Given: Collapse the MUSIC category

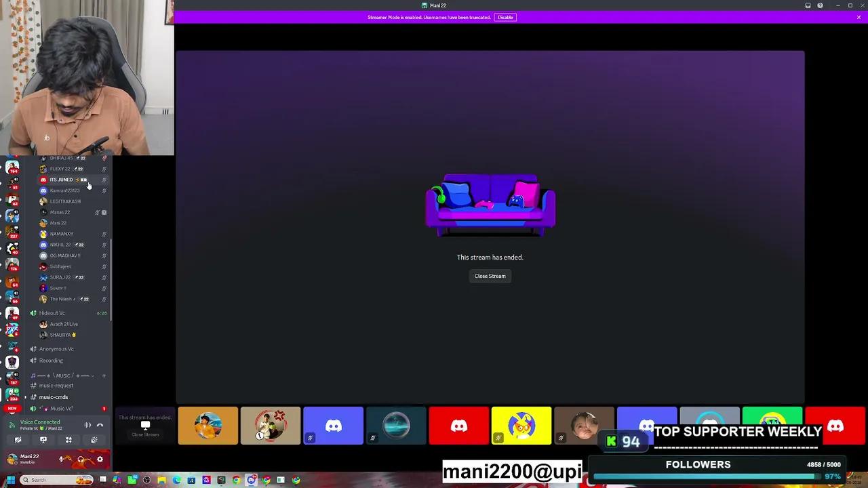Looking at the screenshot, I should pos(62,375).
